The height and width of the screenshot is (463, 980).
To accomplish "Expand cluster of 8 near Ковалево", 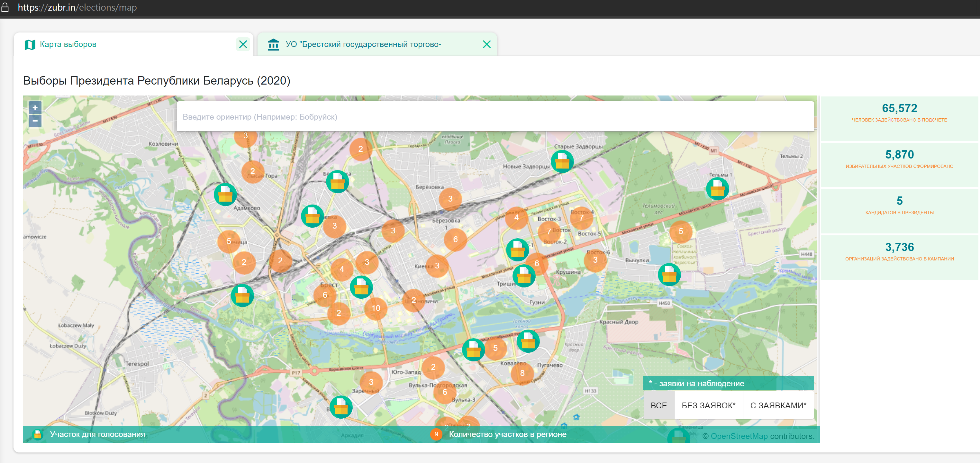I will click(x=522, y=373).
